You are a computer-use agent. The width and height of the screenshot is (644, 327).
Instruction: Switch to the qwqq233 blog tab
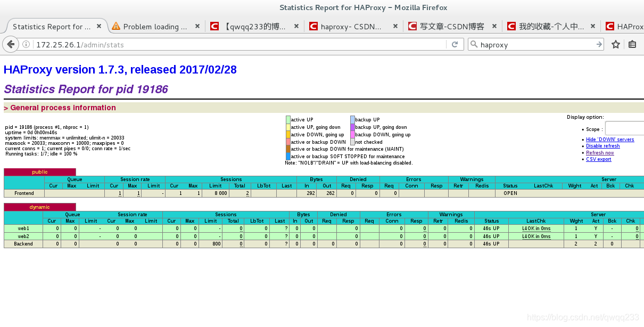click(255, 27)
